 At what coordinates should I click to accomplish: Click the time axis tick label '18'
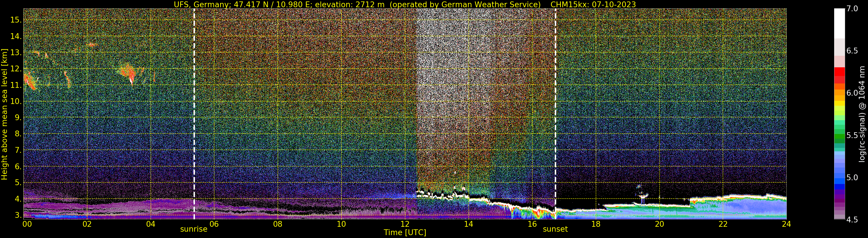(x=596, y=224)
